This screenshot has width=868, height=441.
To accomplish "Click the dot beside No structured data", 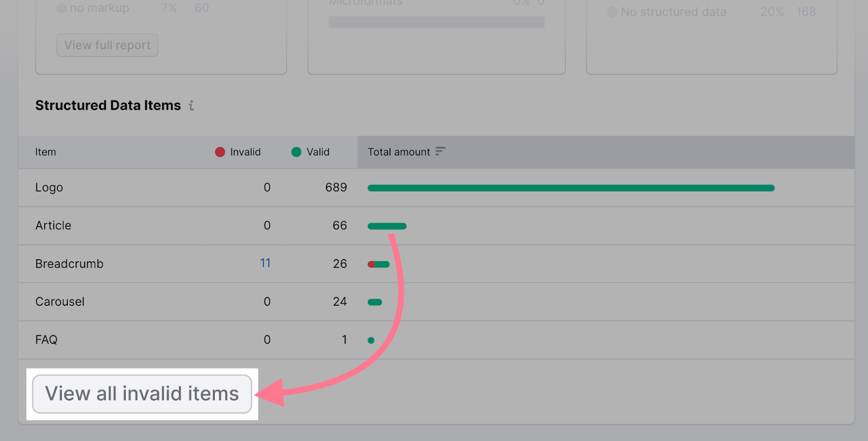I will tap(611, 12).
